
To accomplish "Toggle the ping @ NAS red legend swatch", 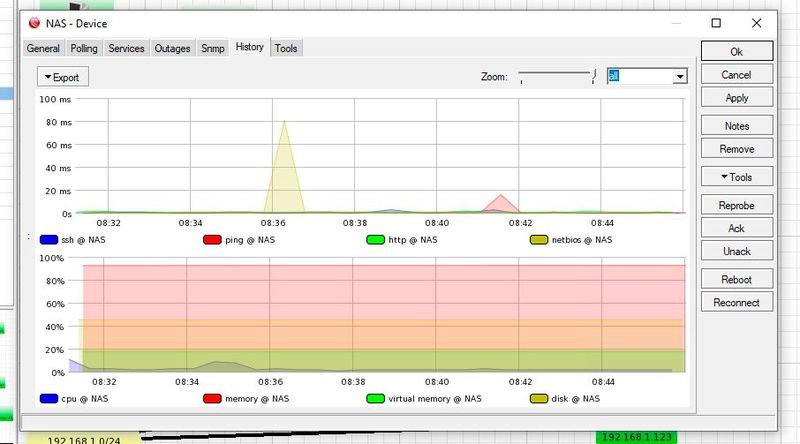I will point(212,240).
